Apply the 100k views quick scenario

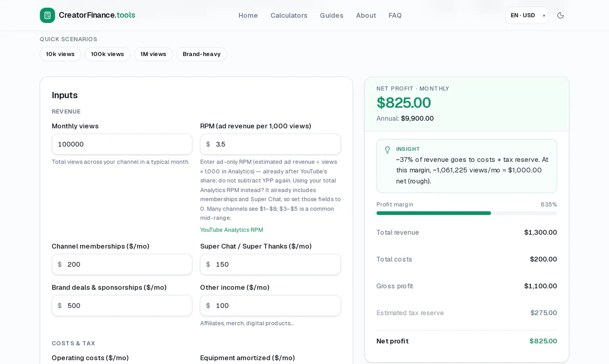tap(107, 54)
